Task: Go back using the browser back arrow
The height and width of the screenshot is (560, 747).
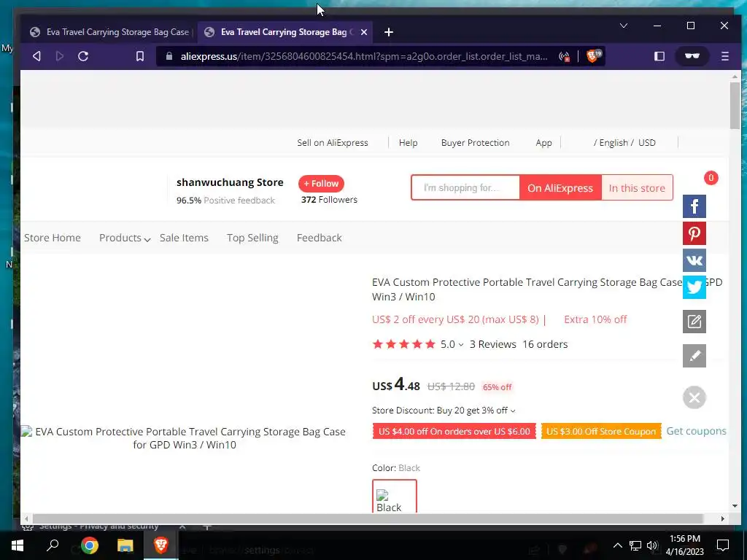Action: [x=36, y=56]
